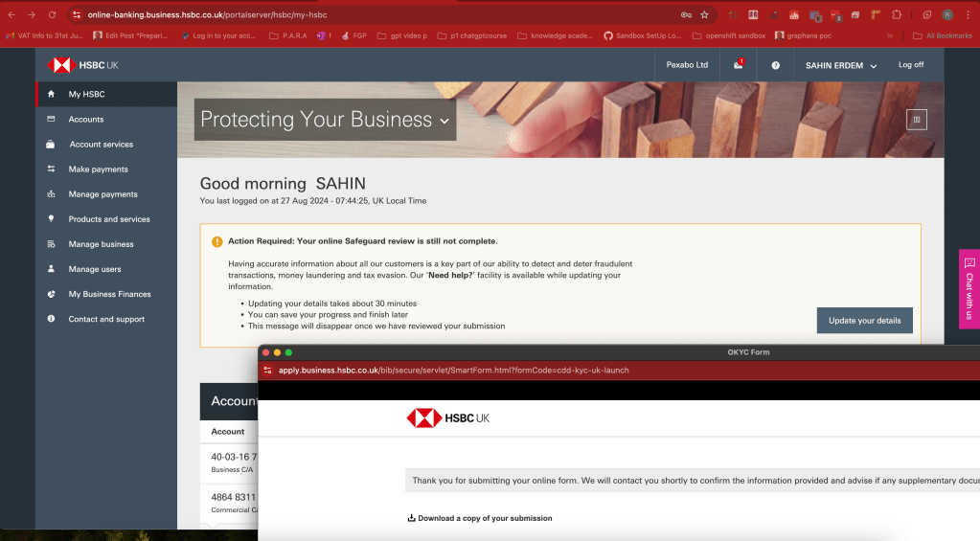Viewport: 980px width, 541px height.
Task: Open the Log in to your acc... bookmark
Action: point(218,35)
